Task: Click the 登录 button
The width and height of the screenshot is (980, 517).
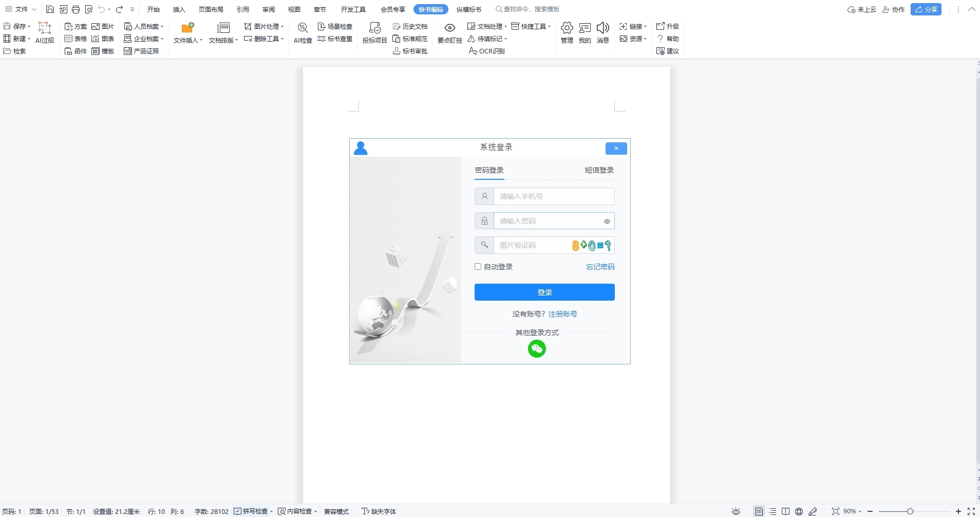Action: (545, 292)
